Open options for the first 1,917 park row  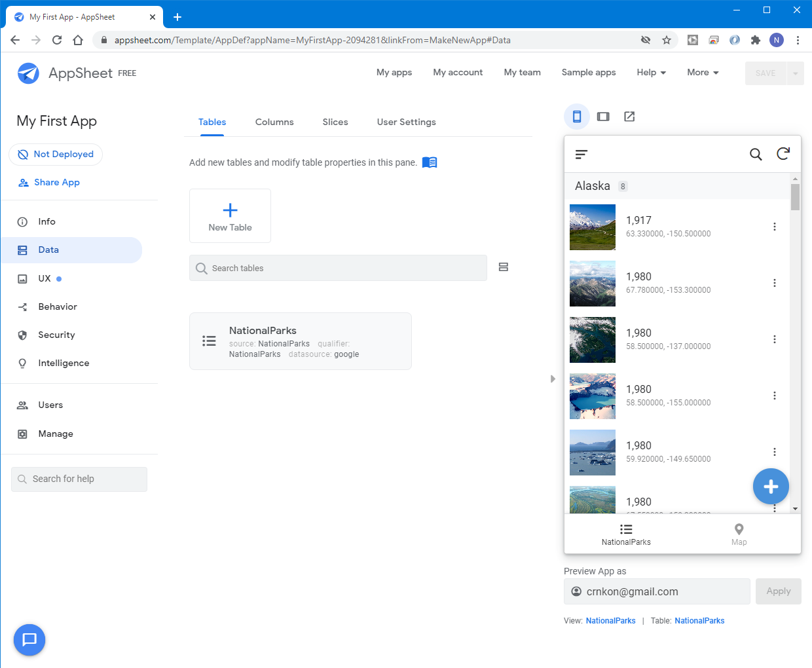(x=775, y=227)
